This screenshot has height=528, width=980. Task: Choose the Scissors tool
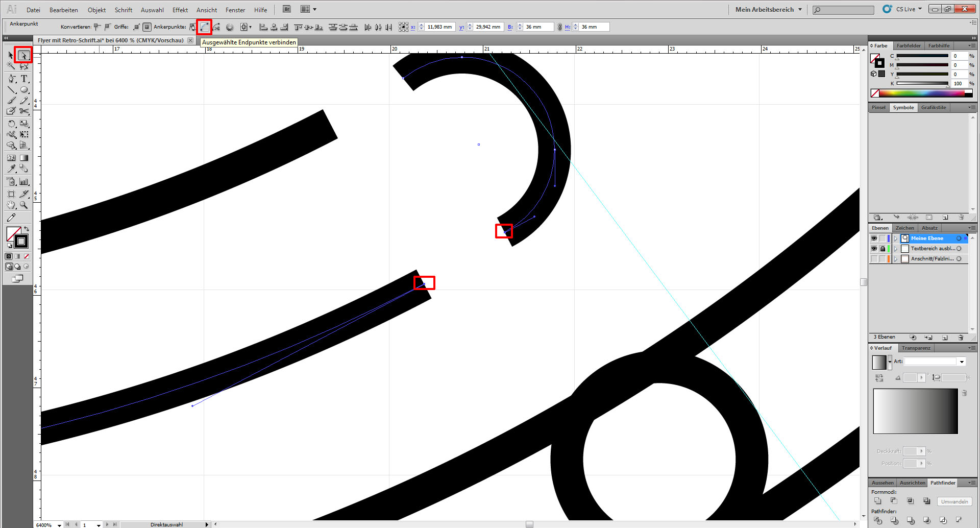click(24, 111)
